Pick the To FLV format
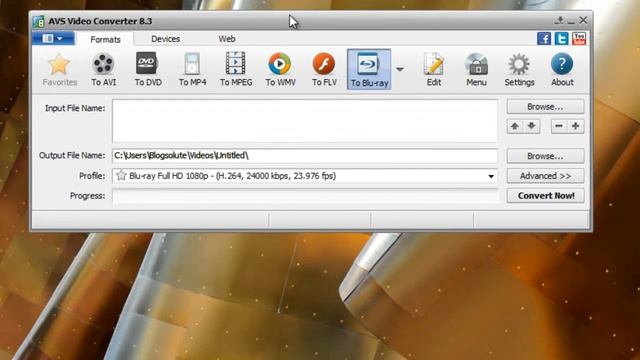This screenshot has width=640, height=360. coord(324,70)
